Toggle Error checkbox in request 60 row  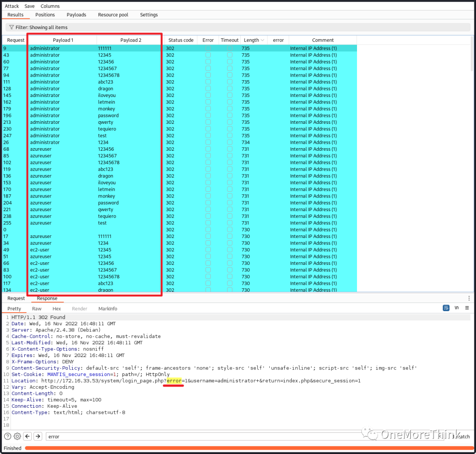208,62
